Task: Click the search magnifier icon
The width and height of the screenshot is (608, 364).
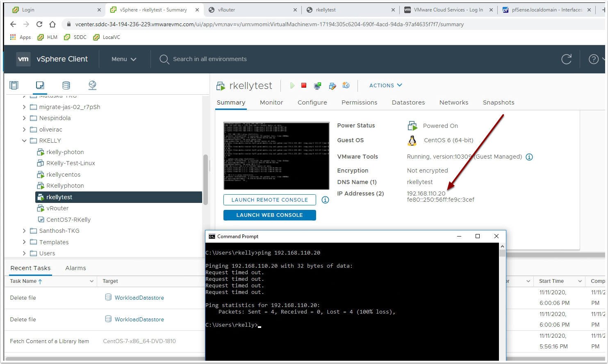Action: pyautogui.click(x=164, y=59)
